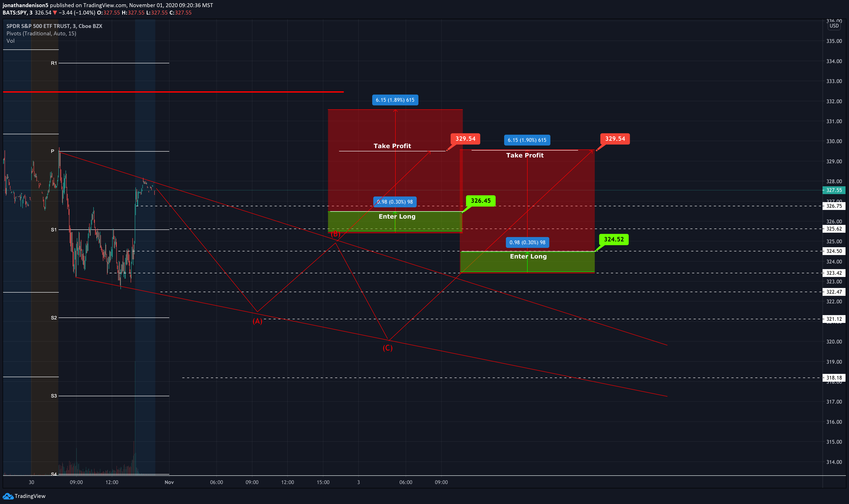The width and height of the screenshot is (849, 504).
Task: Click the Vol indicator label
Action: click(x=10, y=41)
